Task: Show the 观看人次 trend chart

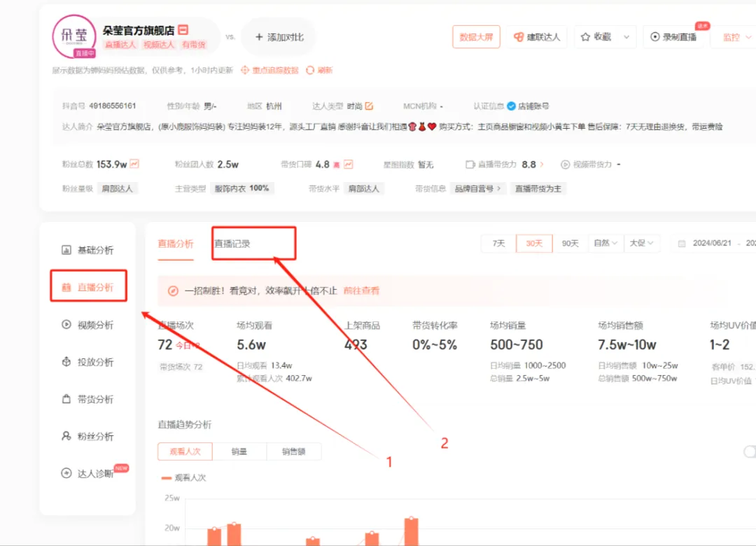Action: [x=185, y=451]
